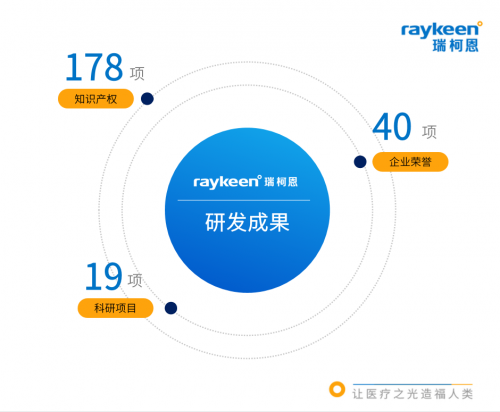The height and width of the screenshot is (412, 500).
Task: Click the number 40
Action: pyautogui.click(x=392, y=127)
